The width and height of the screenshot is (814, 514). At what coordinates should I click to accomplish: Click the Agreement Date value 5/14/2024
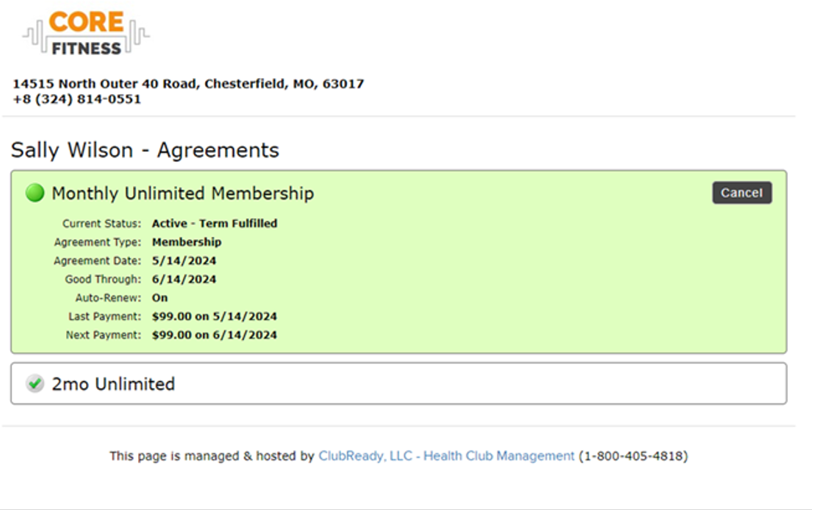pos(184,261)
